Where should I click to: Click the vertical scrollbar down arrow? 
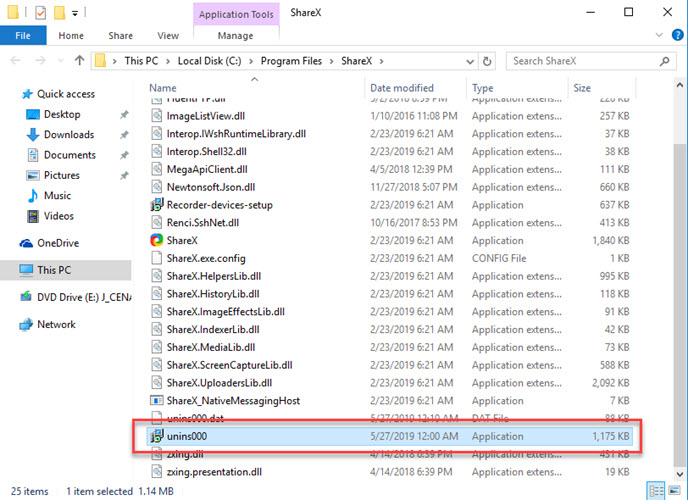coord(680,474)
